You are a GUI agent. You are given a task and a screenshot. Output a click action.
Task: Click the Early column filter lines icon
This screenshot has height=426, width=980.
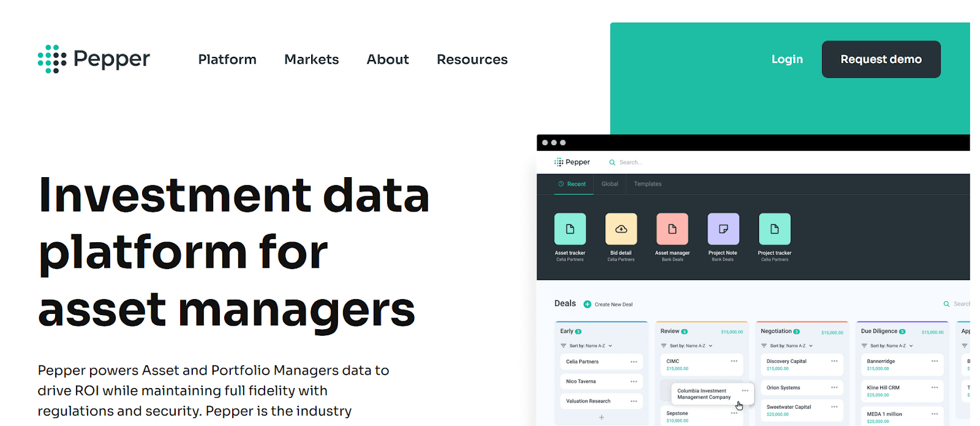click(x=563, y=346)
